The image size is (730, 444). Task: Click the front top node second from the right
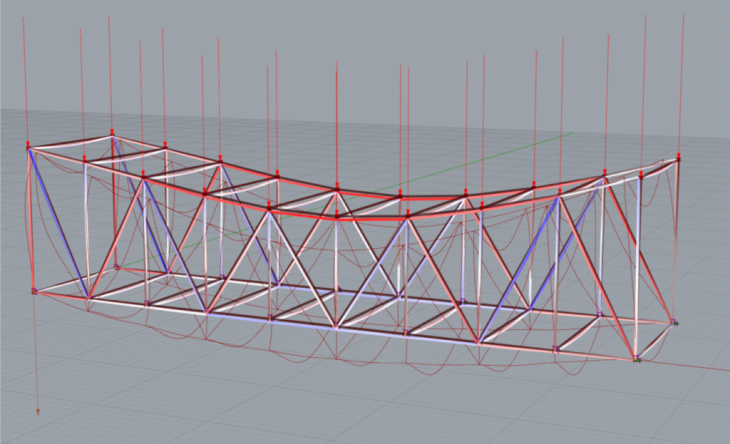point(604,177)
